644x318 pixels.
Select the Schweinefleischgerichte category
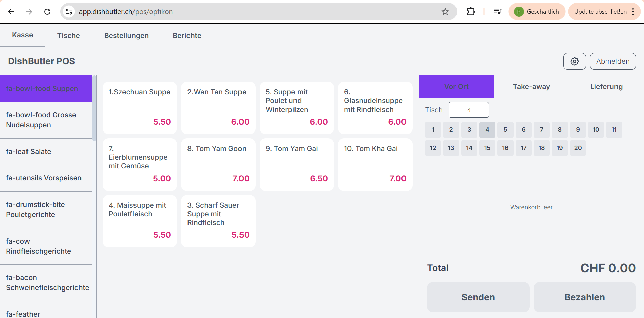(46, 283)
